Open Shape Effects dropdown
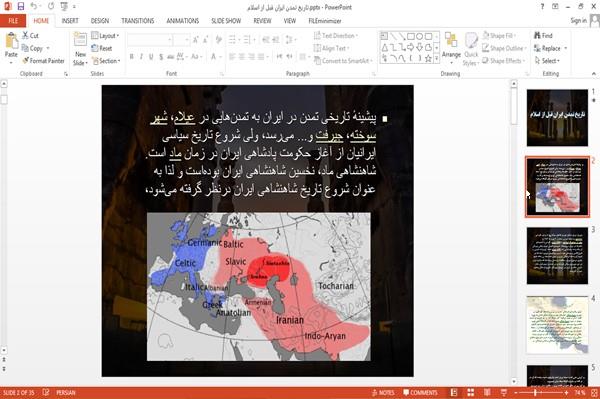Screen dimensions: 600x399 pos(504,60)
